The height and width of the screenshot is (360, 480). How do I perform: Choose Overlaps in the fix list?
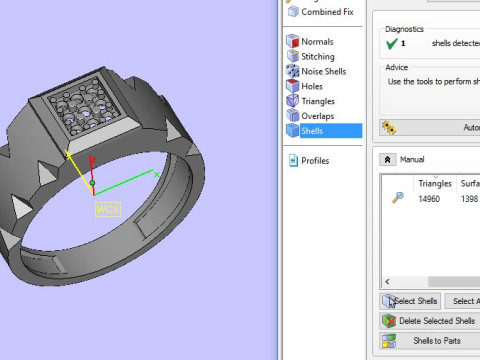coord(317,116)
